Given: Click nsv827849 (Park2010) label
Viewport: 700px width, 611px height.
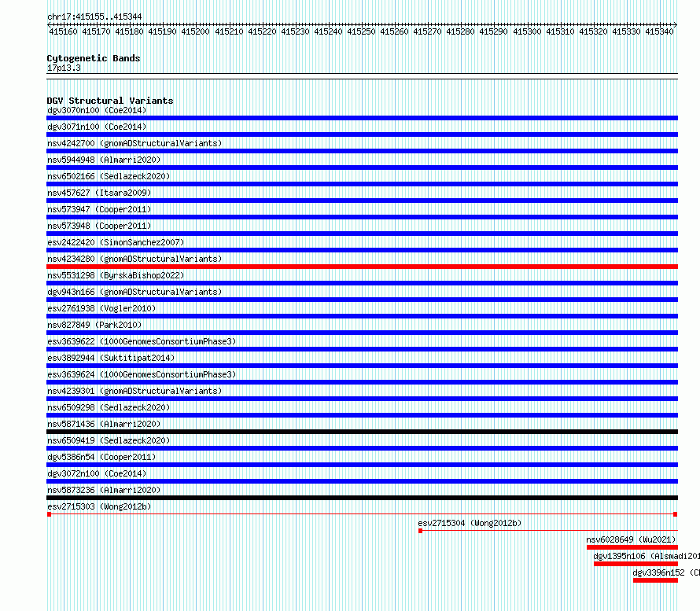Looking at the screenshot, I should click(94, 325).
